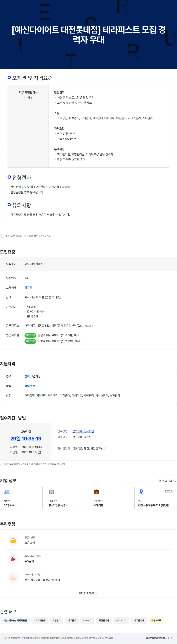Screen dimensions: 177x644
Task: Click the industry briefcase icon
Action: tap(96, 492)
